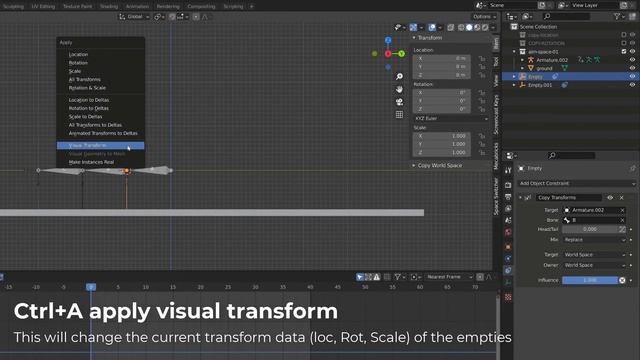Viewport: 640px width, 360px height.
Task: Switch to Scripting workspace tab
Action: tap(233, 6)
